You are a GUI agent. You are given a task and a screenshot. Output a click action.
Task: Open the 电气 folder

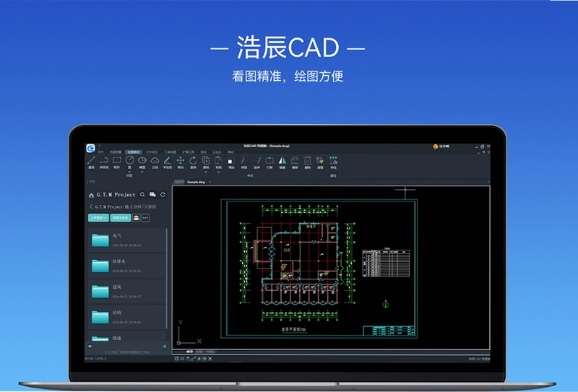(x=127, y=240)
